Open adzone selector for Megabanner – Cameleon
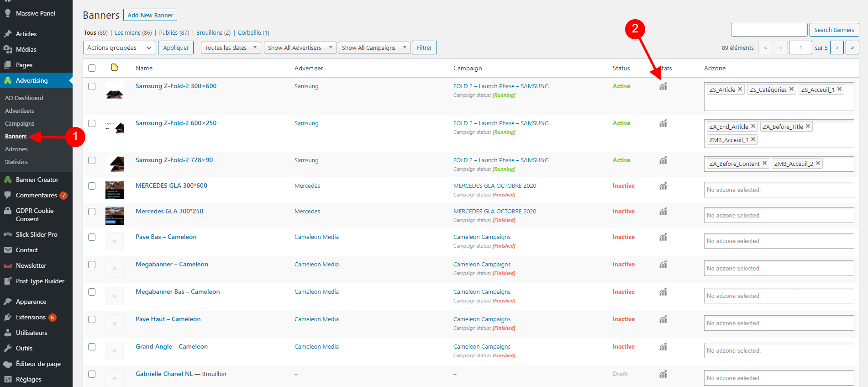Screen dimensions: 868x387 coord(779,268)
